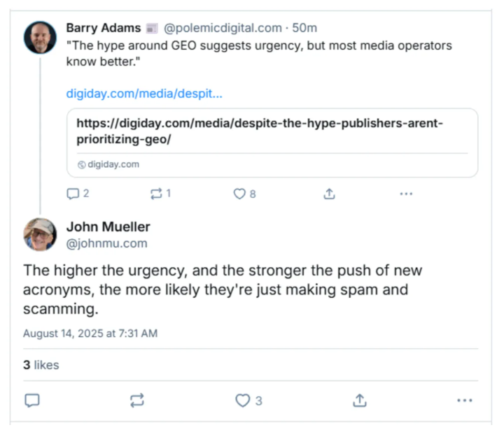Share Barry Adams' post

[x=329, y=194]
